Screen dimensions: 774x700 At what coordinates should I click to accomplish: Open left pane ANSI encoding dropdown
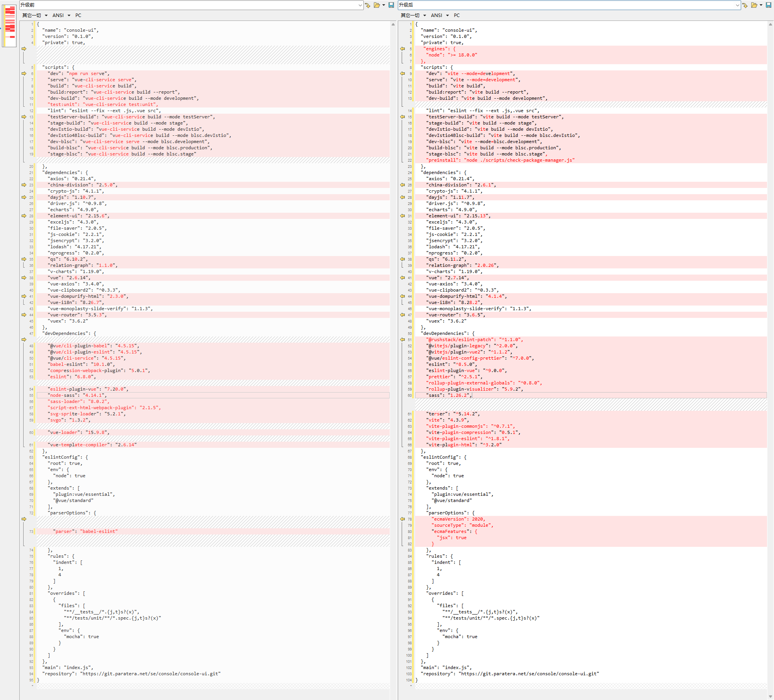tap(61, 15)
